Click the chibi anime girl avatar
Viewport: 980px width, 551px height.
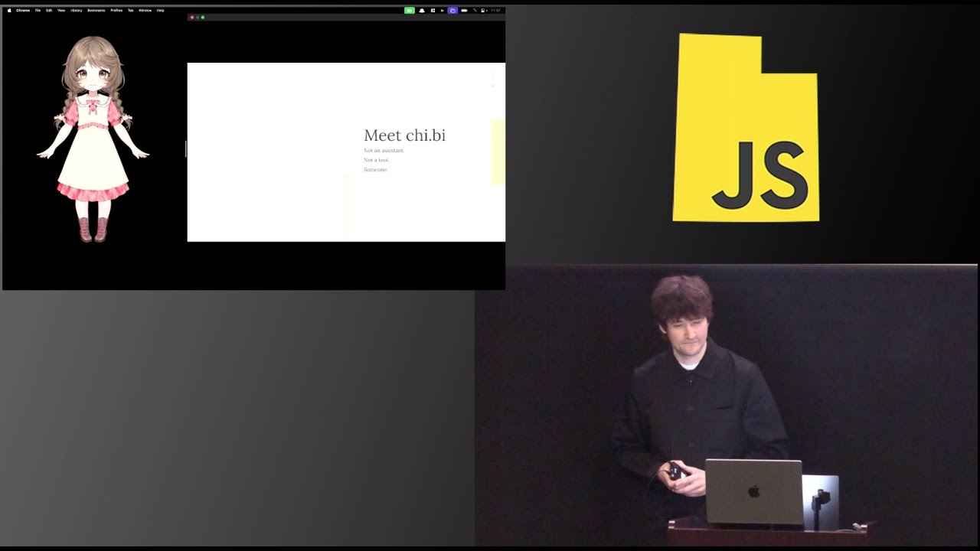coord(93,139)
